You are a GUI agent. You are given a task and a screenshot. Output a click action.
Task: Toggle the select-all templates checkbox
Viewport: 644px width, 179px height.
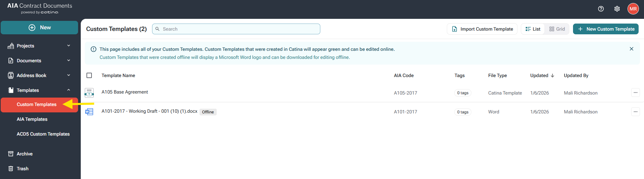click(x=89, y=75)
